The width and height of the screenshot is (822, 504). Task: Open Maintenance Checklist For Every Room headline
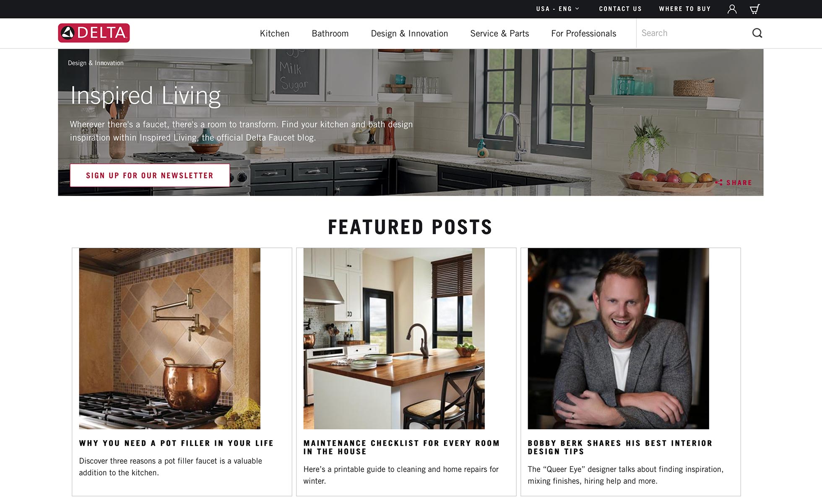(401, 447)
